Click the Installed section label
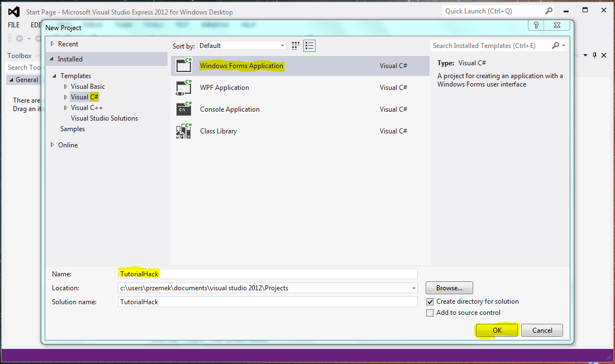The image size is (615, 364). pyautogui.click(x=70, y=59)
